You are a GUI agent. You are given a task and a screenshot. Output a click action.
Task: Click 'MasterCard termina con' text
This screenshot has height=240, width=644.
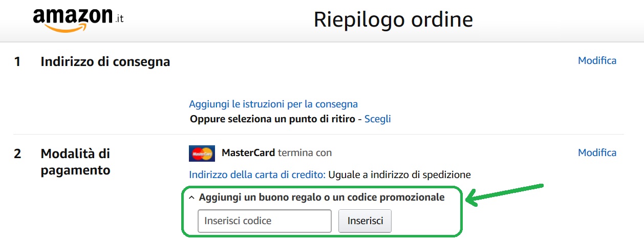point(276,152)
